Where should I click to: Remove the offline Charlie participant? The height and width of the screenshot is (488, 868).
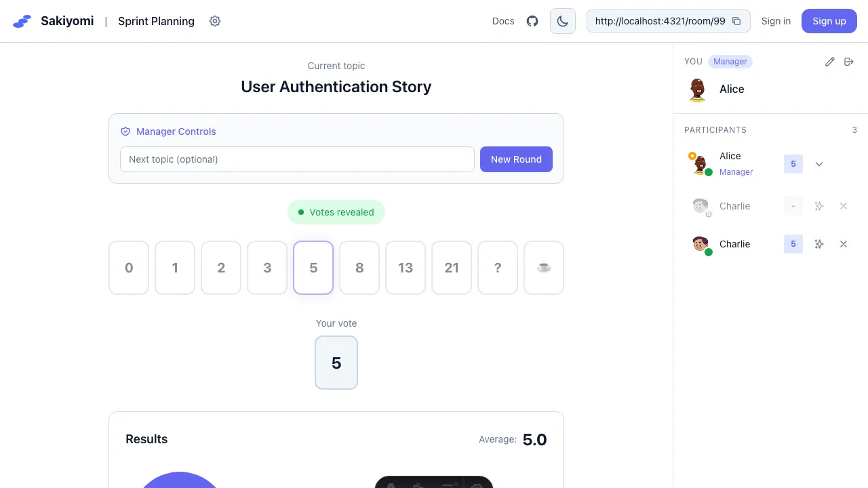(844, 206)
